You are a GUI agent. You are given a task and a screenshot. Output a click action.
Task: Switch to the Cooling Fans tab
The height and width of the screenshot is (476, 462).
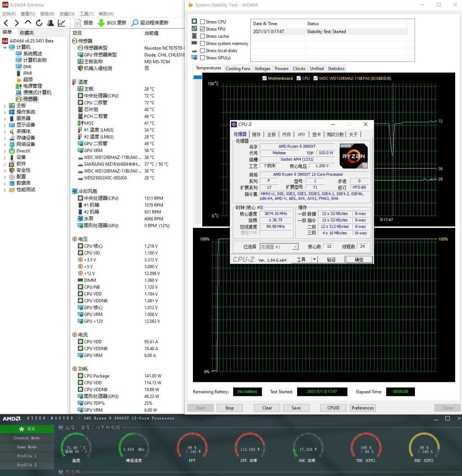tap(238, 69)
